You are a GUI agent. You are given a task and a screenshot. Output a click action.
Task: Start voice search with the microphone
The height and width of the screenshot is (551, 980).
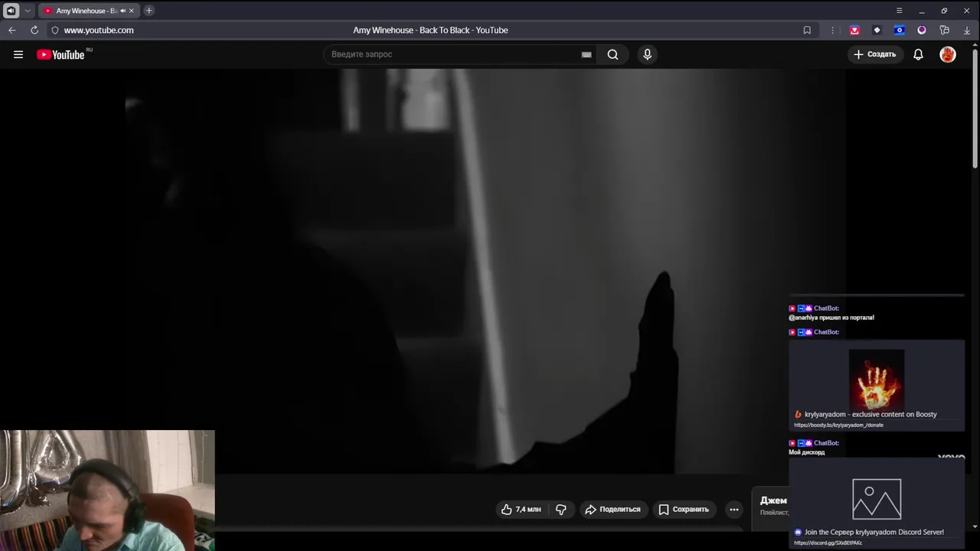tap(647, 54)
